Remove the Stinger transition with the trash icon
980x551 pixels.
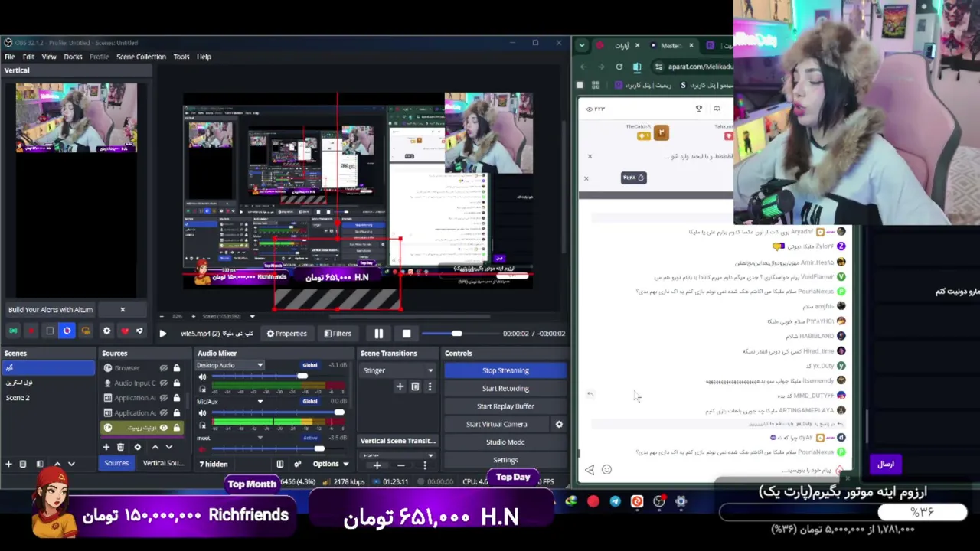[x=415, y=387]
